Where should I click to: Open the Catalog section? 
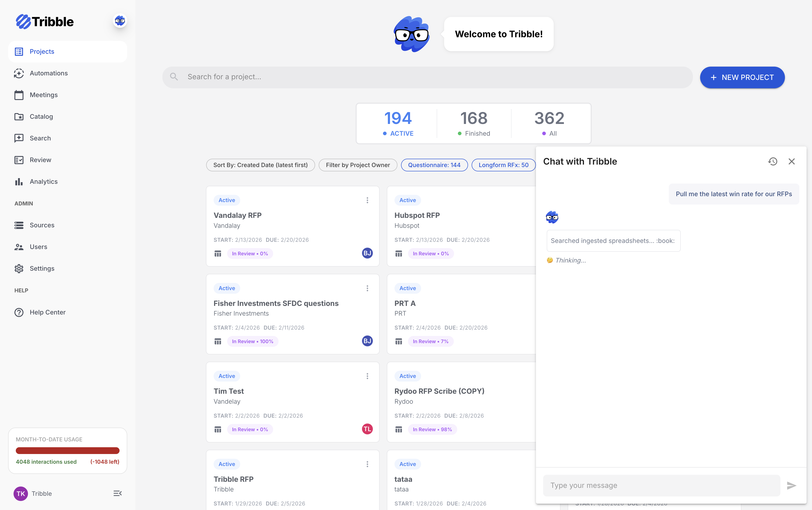click(67, 116)
